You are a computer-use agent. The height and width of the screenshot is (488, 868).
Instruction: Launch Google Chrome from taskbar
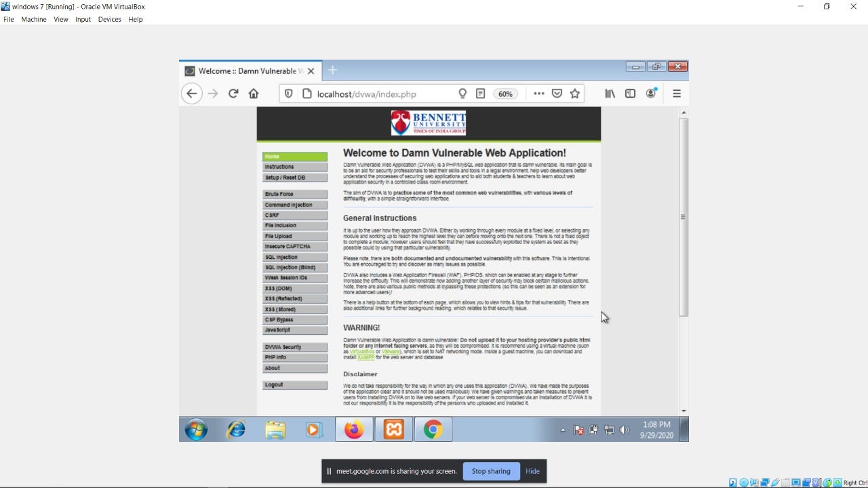433,430
